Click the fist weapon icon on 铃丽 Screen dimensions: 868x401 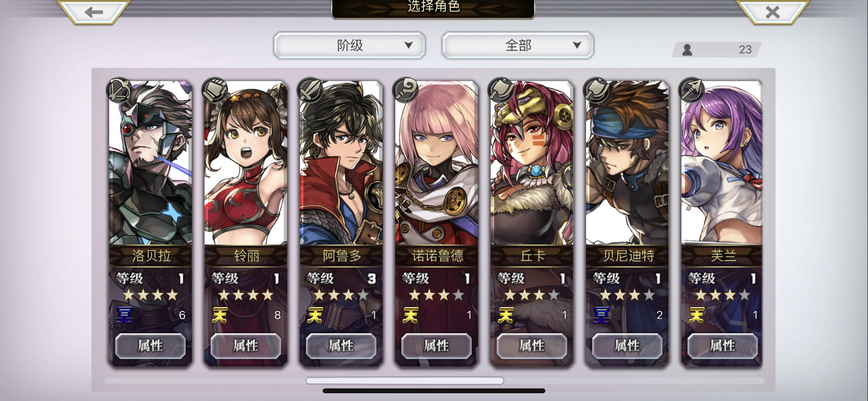tap(214, 90)
